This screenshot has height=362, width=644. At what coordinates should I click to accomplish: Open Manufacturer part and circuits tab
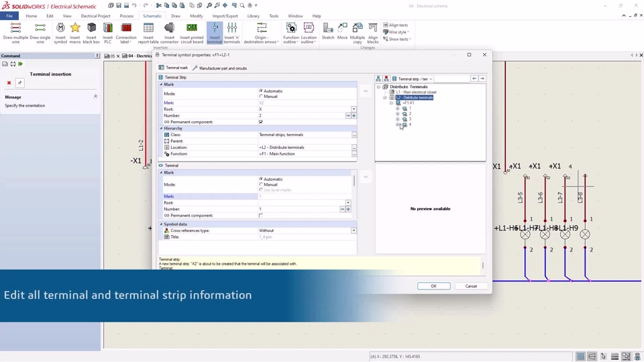(220, 68)
